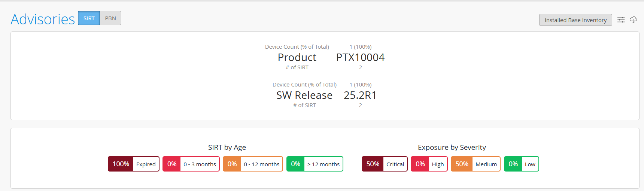
Task: Select the 100% Expired age badge
Action: [x=134, y=164]
